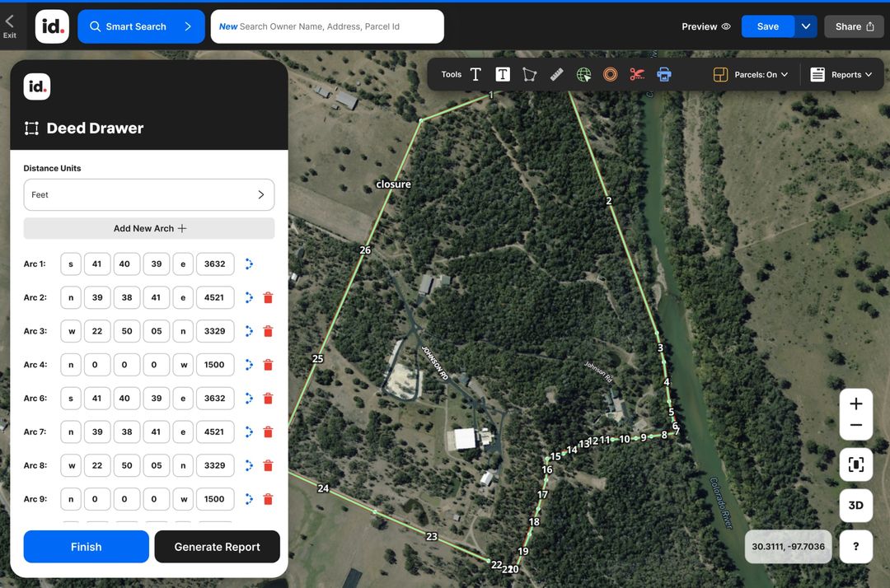Click the Finish button

pyautogui.click(x=86, y=546)
